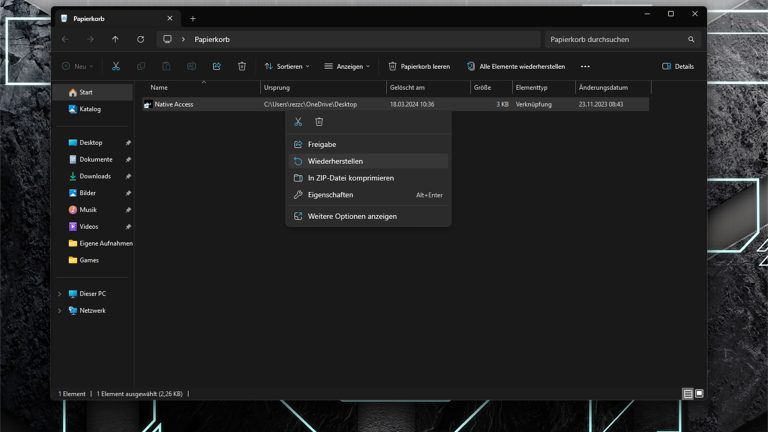Click the cut icon in context menu
This screenshot has width=768, height=432.
298,121
